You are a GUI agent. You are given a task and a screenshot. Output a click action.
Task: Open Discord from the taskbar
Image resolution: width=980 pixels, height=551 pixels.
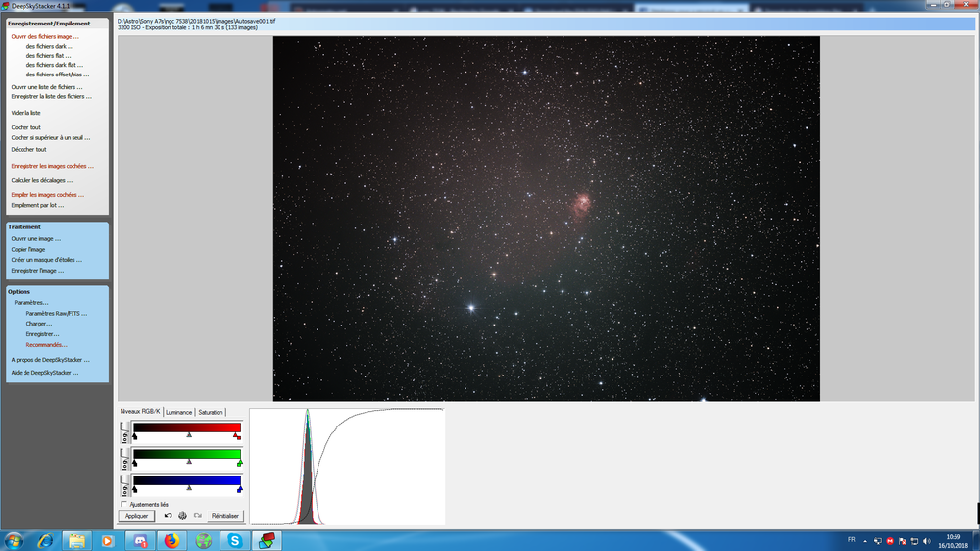[140, 540]
